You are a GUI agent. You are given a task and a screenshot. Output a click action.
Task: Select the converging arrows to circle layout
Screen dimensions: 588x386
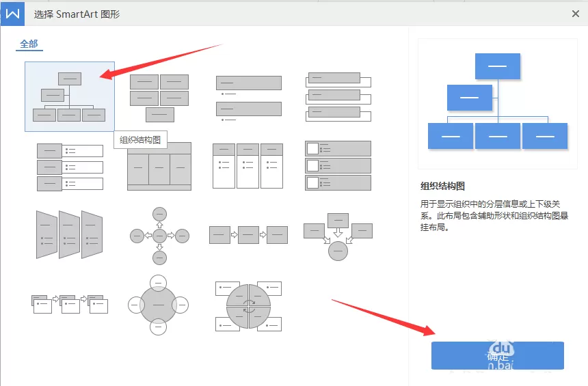[338, 237]
